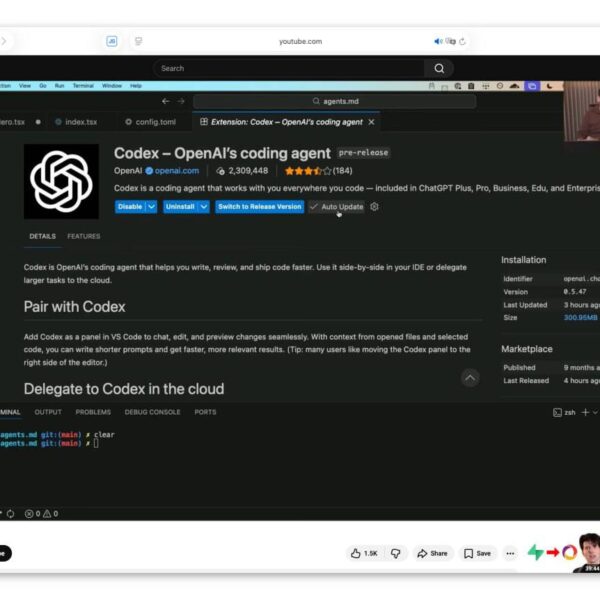Click the sync icon in status bar
This screenshot has height=600, width=600.
point(11,514)
